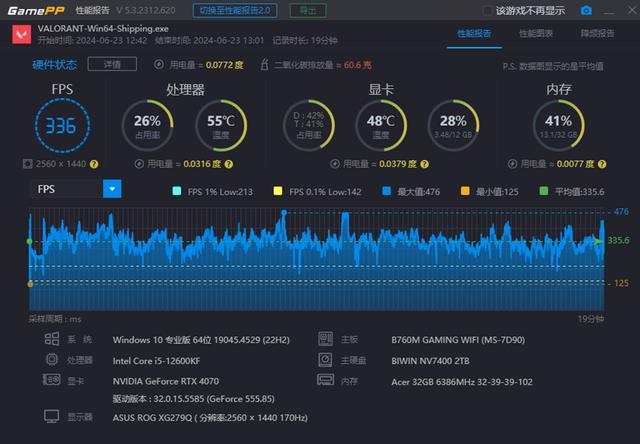Viewport: 640px width, 444px height.
Task: Click the resolution icon beside 2560 x 1440
Action: (x=27, y=164)
